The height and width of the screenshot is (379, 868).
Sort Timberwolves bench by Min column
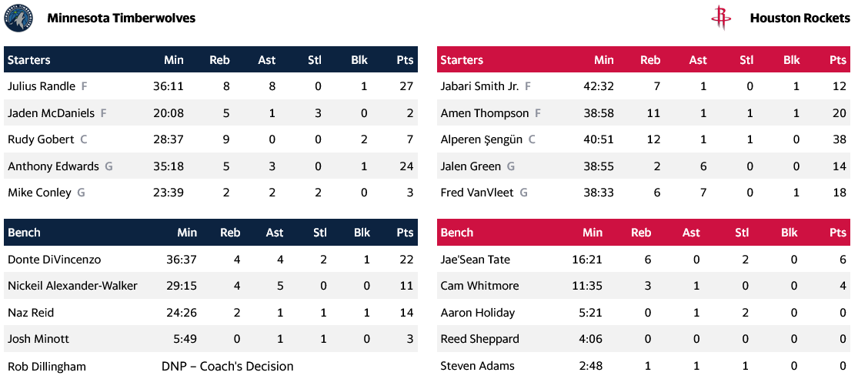(187, 233)
